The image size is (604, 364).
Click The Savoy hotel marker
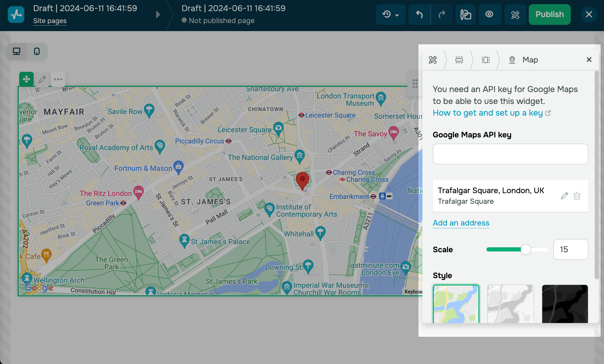[x=394, y=133]
